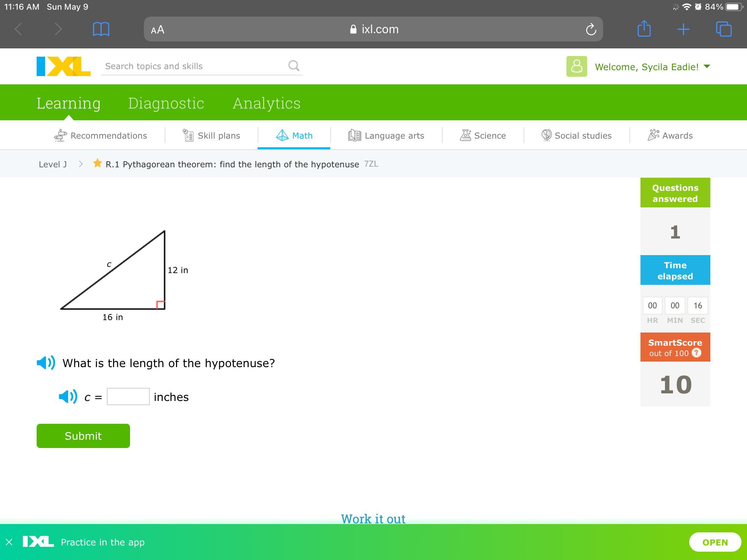Click the search magnifying glass icon
Image resolution: width=747 pixels, height=560 pixels.
tap(294, 66)
